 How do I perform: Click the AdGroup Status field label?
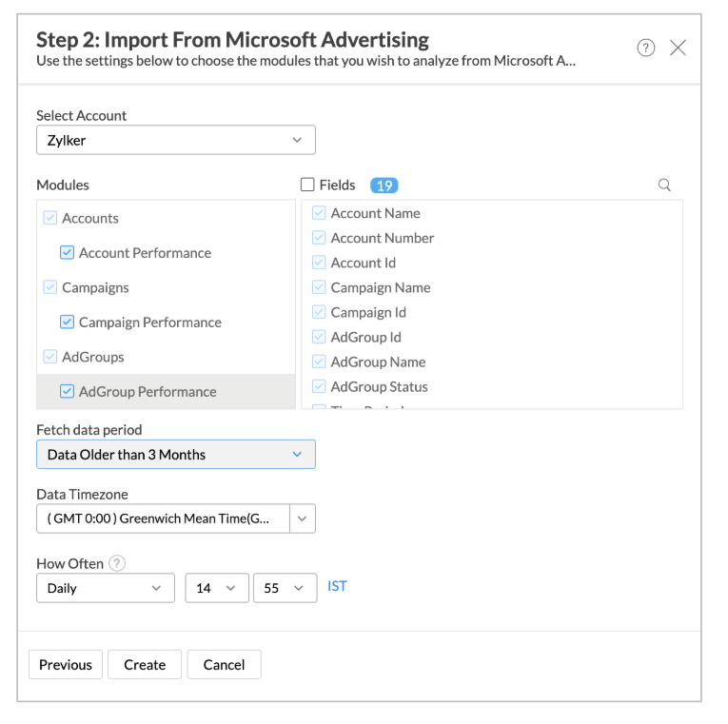(x=379, y=386)
